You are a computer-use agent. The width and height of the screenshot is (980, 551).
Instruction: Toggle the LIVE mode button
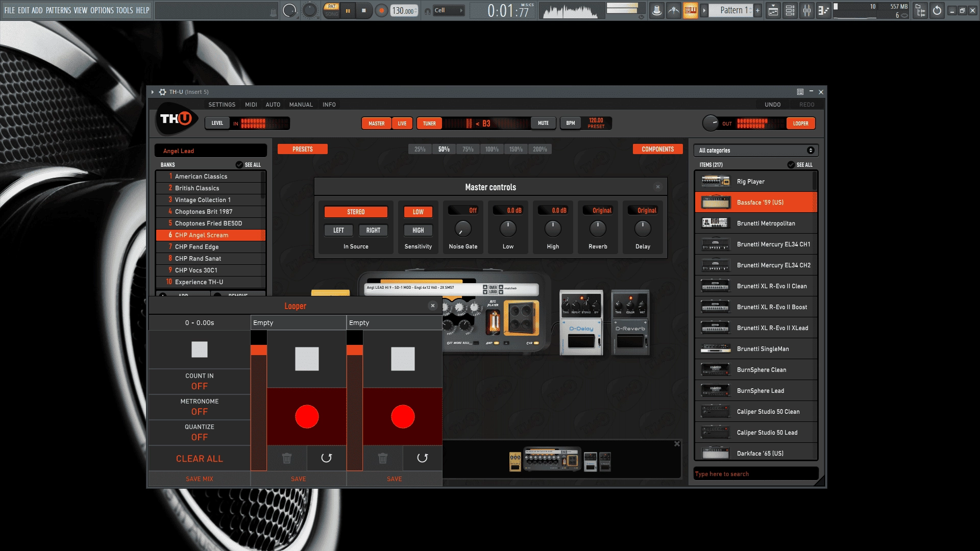point(402,123)
